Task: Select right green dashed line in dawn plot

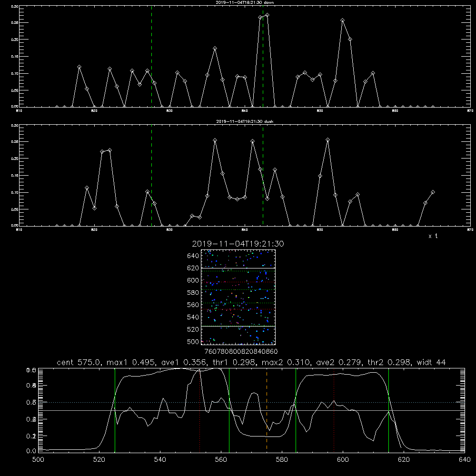Action: click(x=263, y=57)
